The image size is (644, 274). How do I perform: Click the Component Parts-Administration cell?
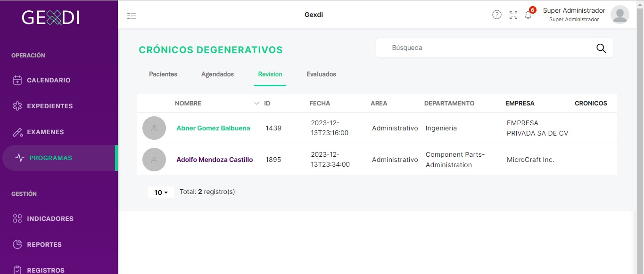coord(455,160)
